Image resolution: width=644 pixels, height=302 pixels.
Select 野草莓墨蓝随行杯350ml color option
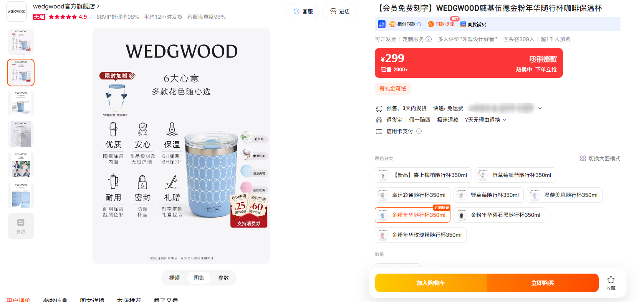[515, 175]
